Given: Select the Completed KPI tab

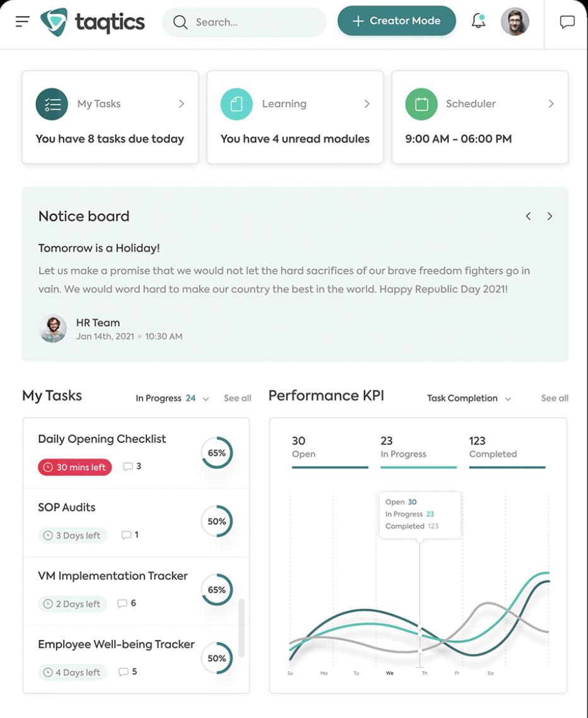Looking at the screenshot, I should pos(507,453).
